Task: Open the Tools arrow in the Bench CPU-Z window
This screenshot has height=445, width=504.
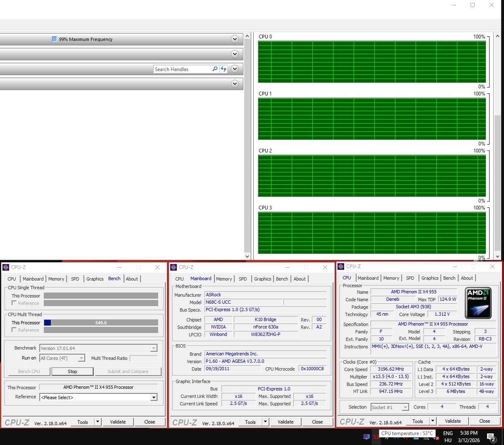Action: 98,422
